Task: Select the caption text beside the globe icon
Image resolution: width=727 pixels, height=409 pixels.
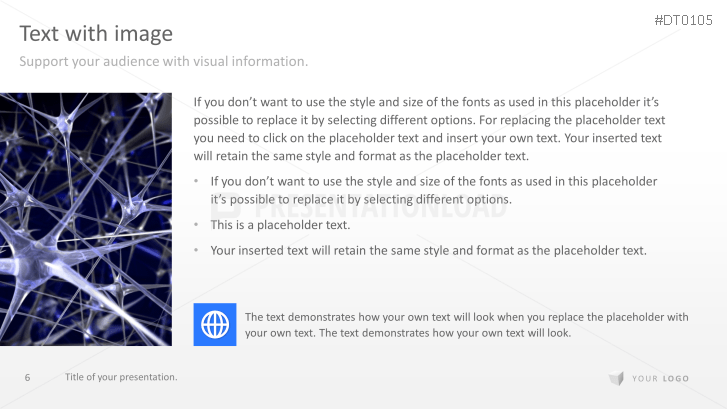Action: [x=466, y=325]
